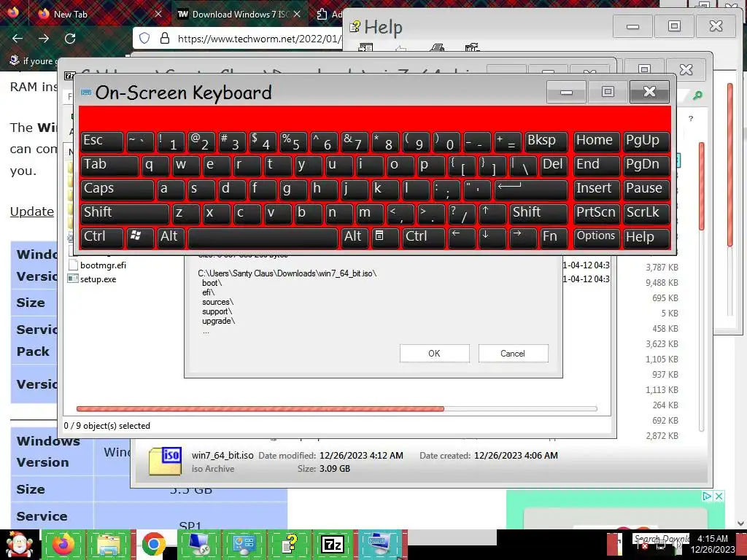747x560 pixels.
Task: Reload the page in Firefox
Action: 70,39
